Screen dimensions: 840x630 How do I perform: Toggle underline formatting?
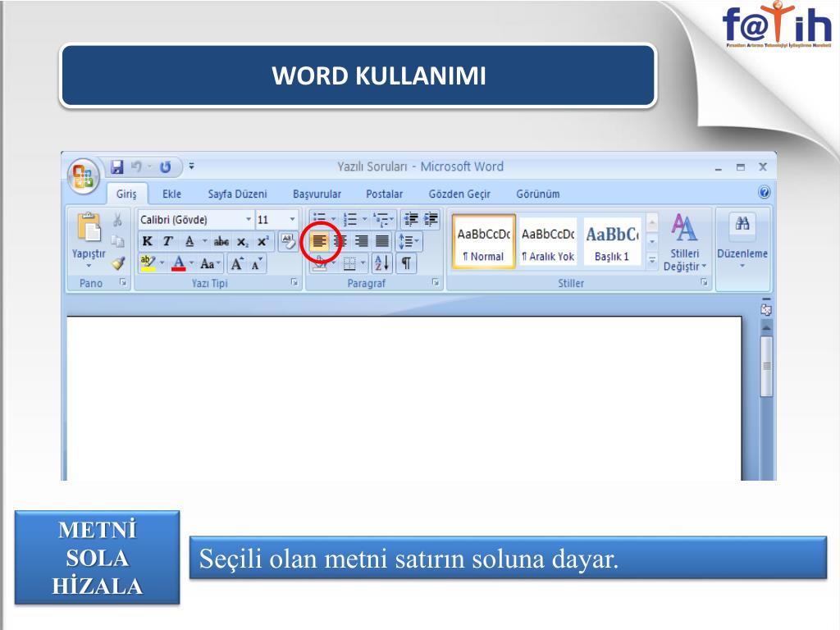click(189, 242)
